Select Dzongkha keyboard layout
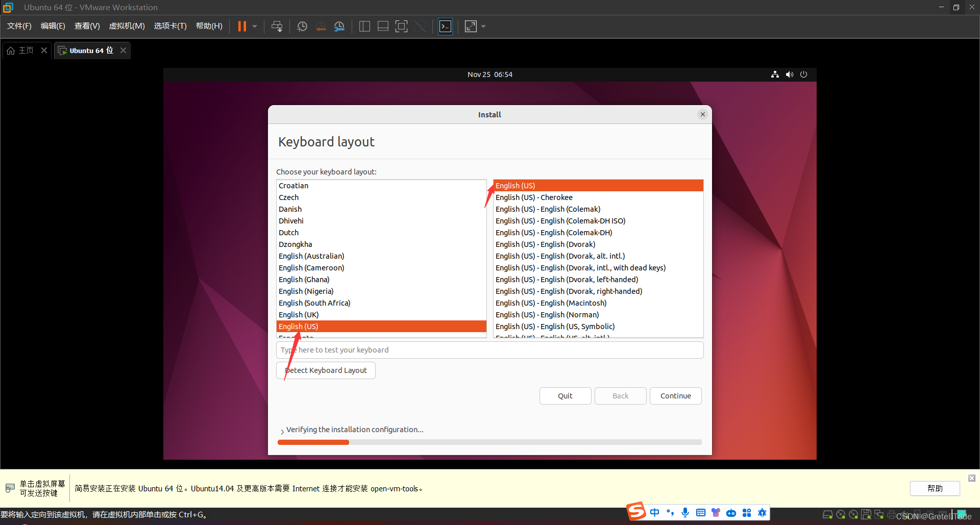The width and height of the screenshot is (980, 525). 381,244
